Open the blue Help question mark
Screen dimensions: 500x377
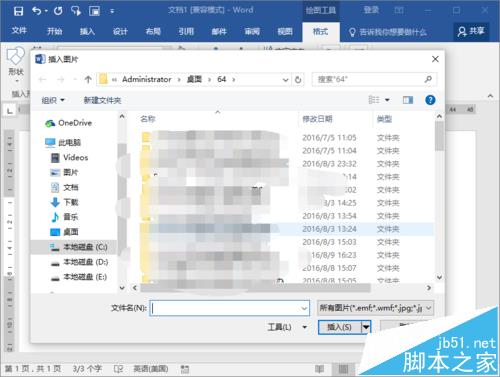[x=430, y=100]
